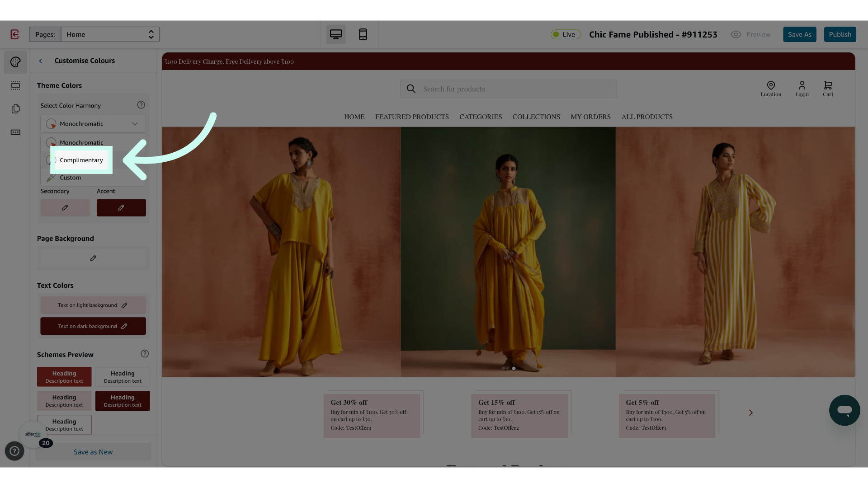Edit Text on light background color
This screenshot has width=868, height=488.
93,305
